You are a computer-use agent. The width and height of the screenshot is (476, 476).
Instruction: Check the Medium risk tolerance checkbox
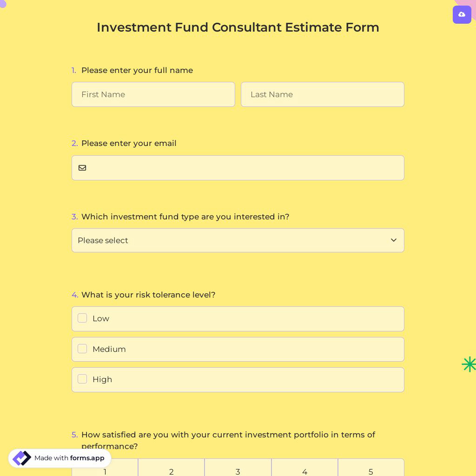[x=82, y=348]
